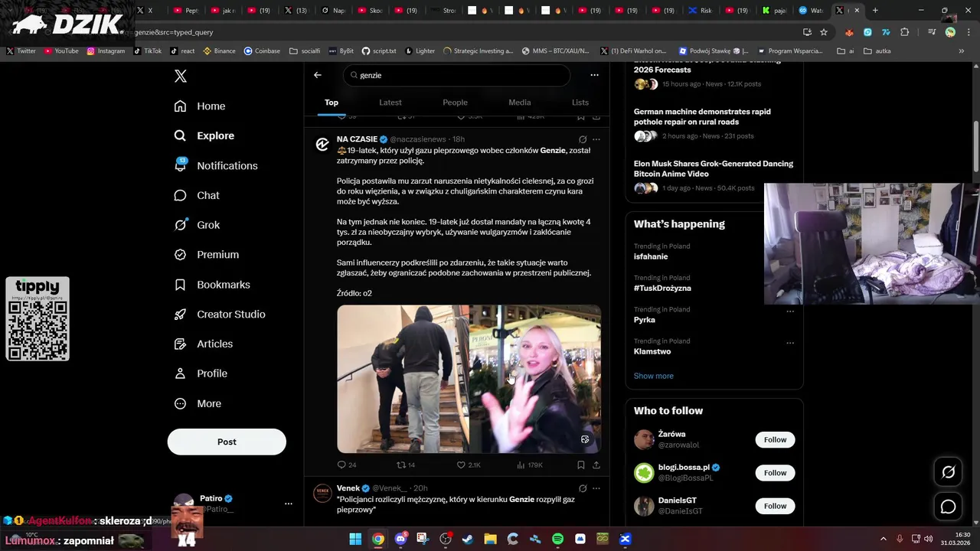Open NA CZASIE profile avatar
Viewport: 980px width, 551px height.
pyautogui.click(x=322, y=144)
